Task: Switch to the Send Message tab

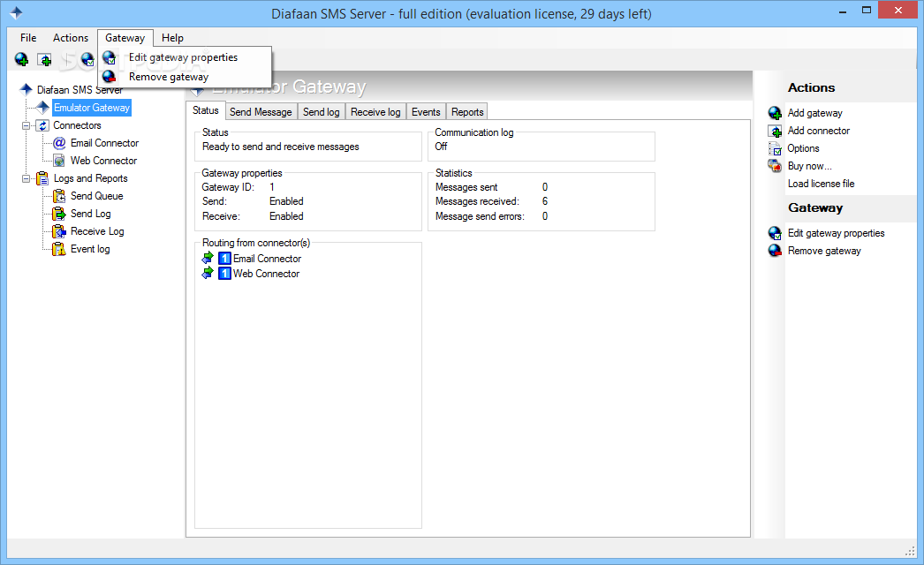Action: pos(261,112)
